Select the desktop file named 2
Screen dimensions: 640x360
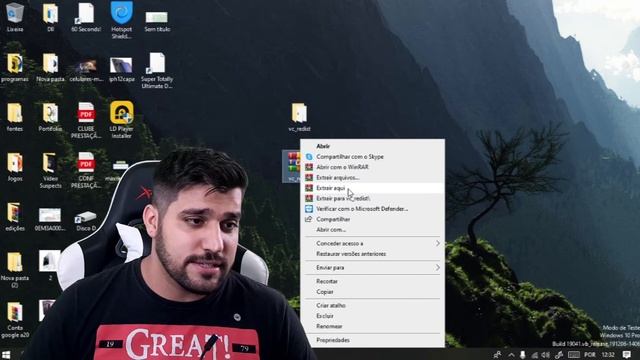(x=50, y=265)
